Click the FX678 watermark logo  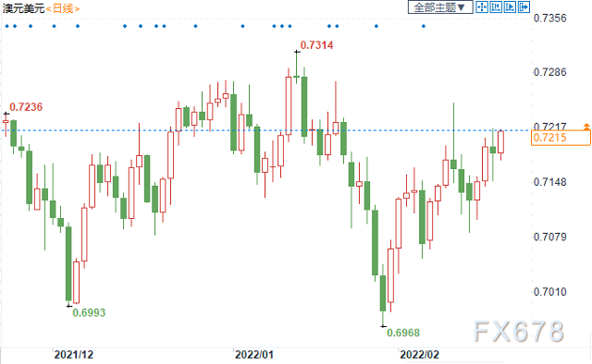[x=519, y=332]
